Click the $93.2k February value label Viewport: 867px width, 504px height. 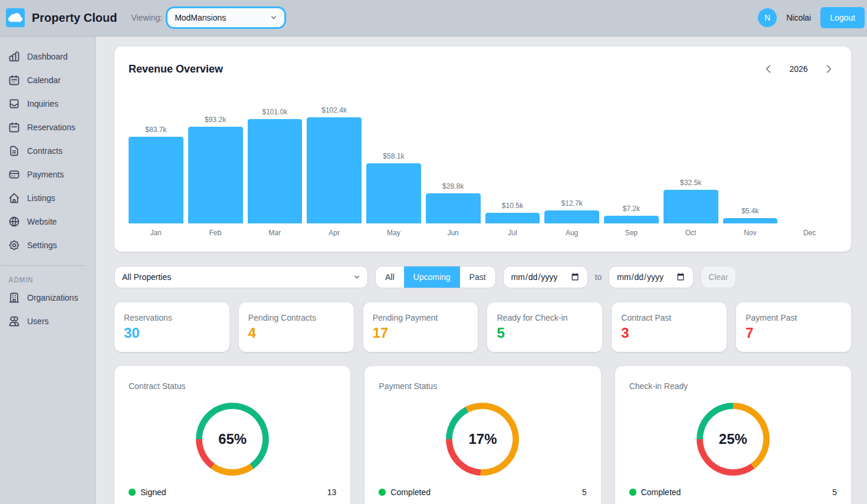click(x=215, y=120)
